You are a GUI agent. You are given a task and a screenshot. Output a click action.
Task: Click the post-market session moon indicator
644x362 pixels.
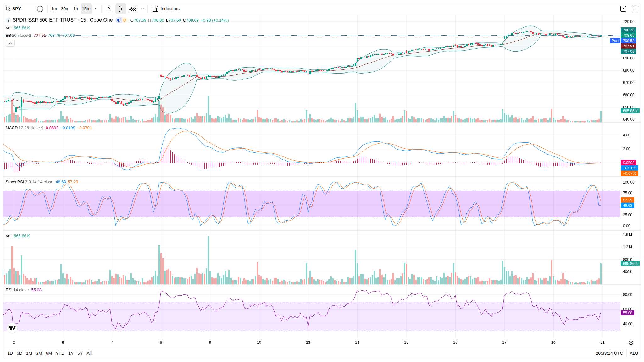(119, 20)
